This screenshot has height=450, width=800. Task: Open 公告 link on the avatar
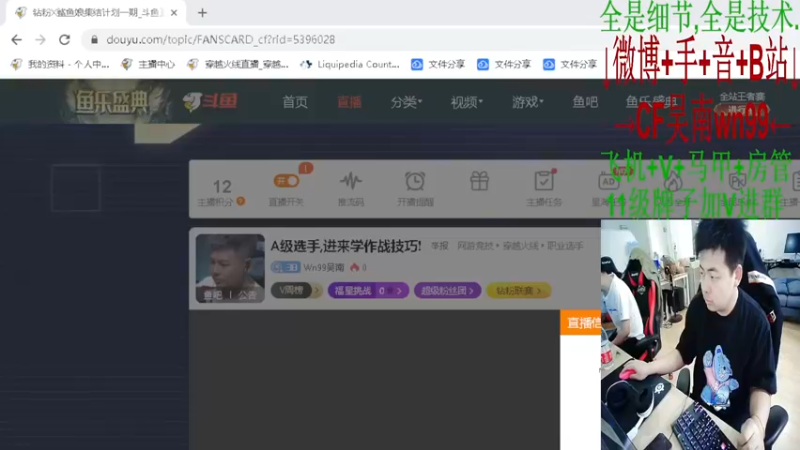click(247, 295)
